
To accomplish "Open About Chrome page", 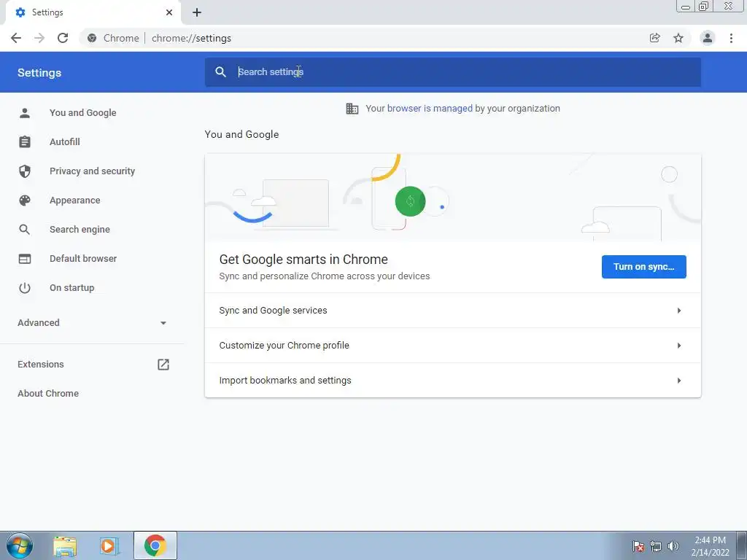I will click(48, 393).
